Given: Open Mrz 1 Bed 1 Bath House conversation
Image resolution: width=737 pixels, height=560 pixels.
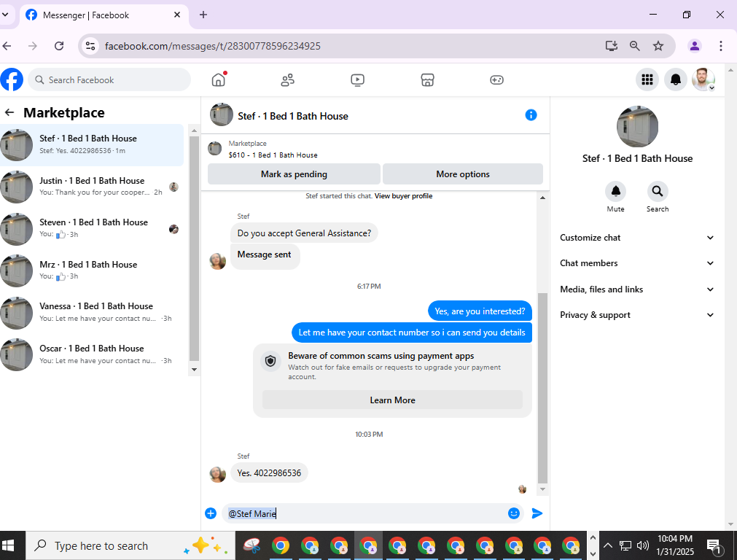Looking at the screenshot, I should 92,271.
